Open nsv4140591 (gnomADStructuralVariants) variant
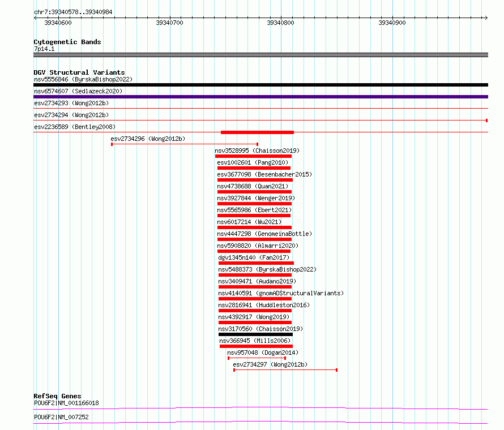The height and width of the screenshot is (430, 504). (x=281, y=293)
